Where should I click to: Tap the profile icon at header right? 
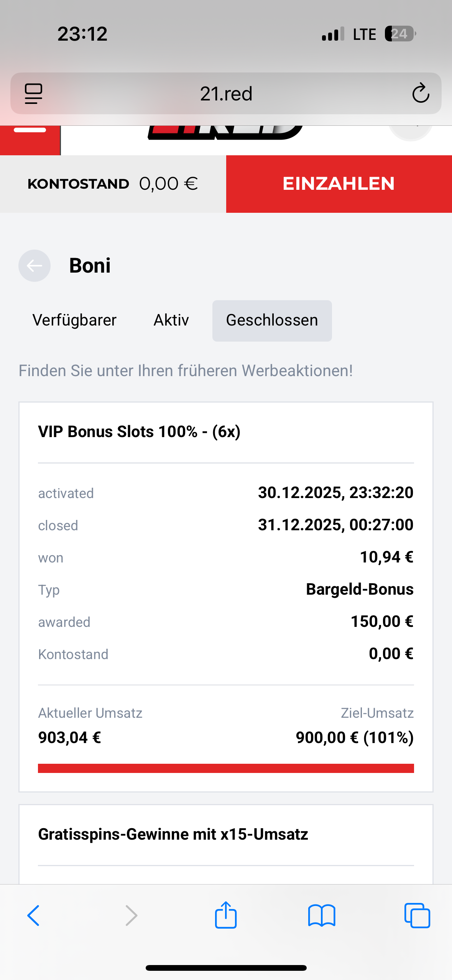pyautogui.click(x=410, y=132)
